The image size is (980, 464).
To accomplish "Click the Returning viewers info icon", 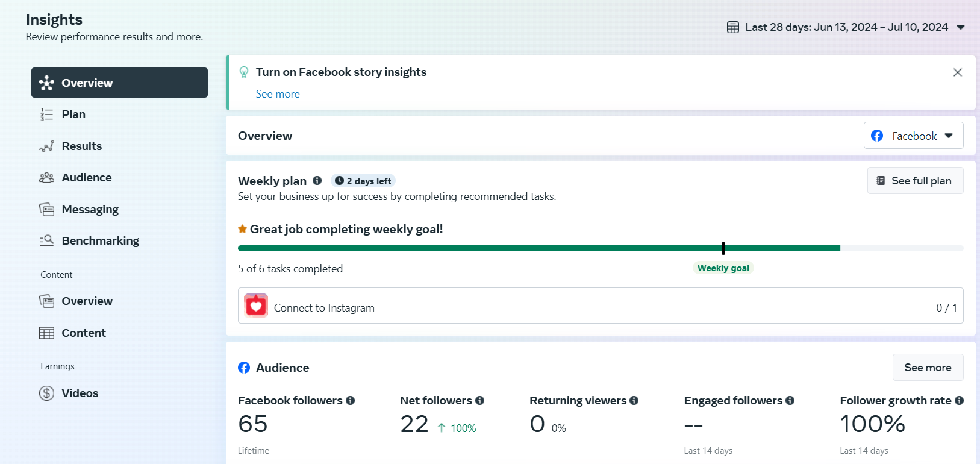I will tap(634, 401).
